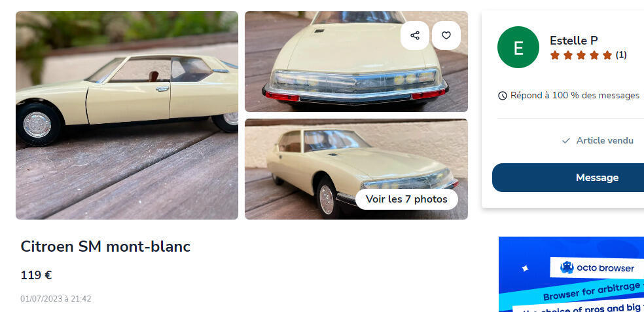Image resolution: width=644 pixels, height=312 pixels.
Task: Click the clock icon beside response rate
Action: point(502,96)
